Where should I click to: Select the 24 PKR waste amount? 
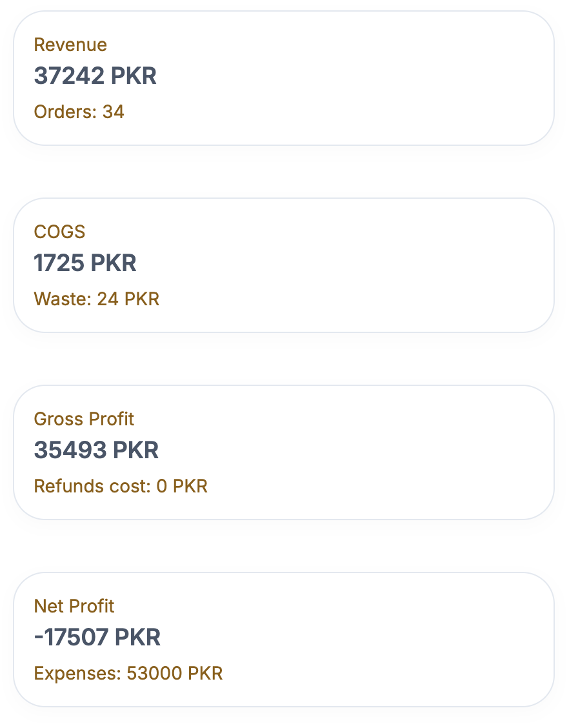point(128,299)
